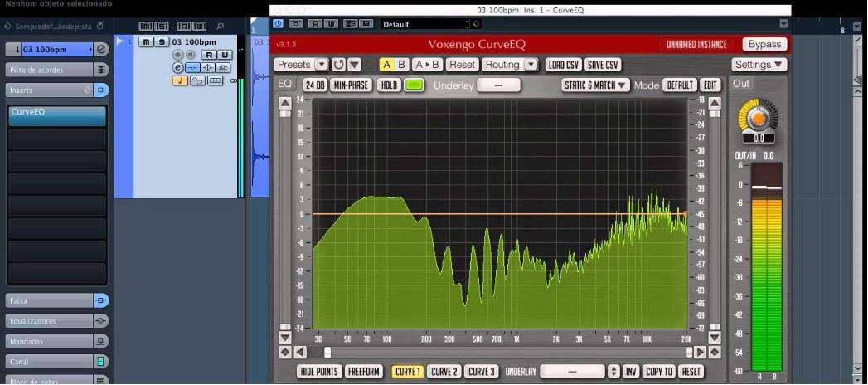This screenshot has height=385, width=868.
Task: Toggle the plugin power button in header
Action: point(278,24)
